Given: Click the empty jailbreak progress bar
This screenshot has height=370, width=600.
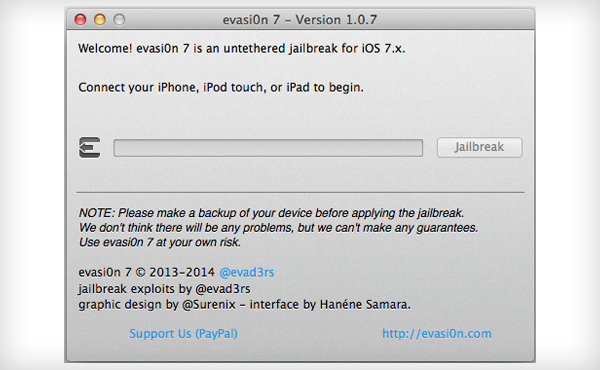Looking at the screenshot, I should (268, 148).
